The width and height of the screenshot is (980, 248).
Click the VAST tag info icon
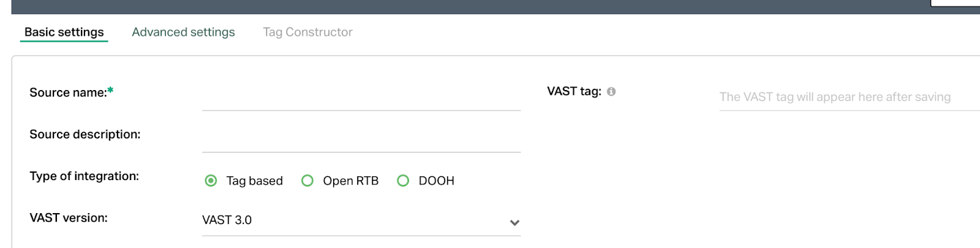611,92
